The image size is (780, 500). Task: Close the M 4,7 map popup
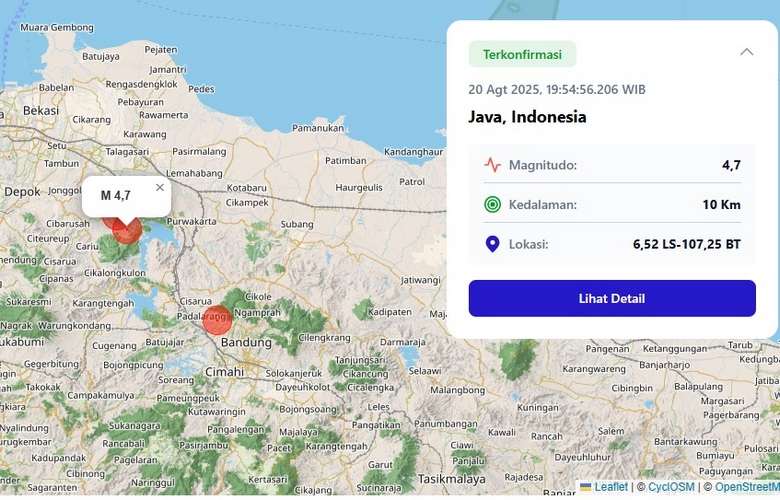click(160, 187)
